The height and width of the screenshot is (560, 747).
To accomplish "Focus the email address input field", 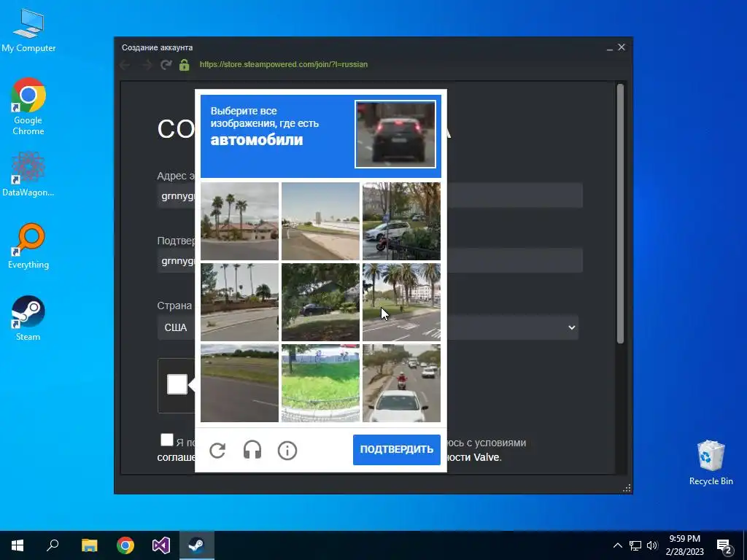I will (370, 195).
